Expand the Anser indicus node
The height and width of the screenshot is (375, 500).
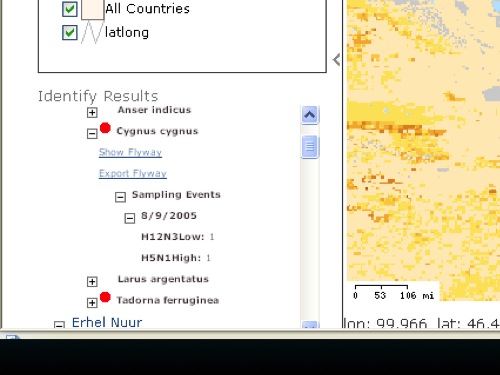[x=92, y=112]
